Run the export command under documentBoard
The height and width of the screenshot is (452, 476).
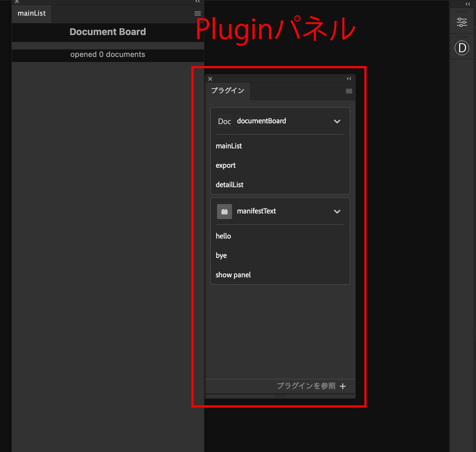225,165
